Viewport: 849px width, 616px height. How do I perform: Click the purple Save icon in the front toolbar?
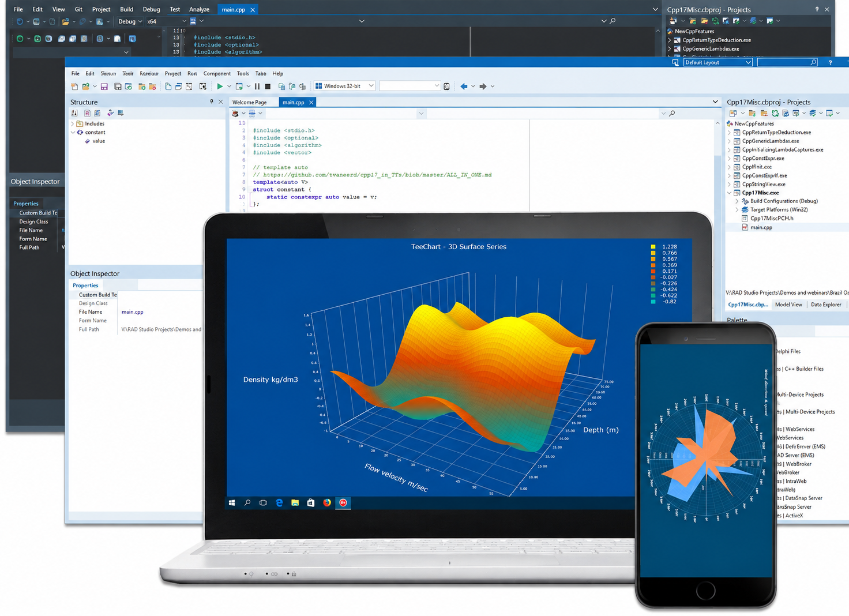(104, 87)
